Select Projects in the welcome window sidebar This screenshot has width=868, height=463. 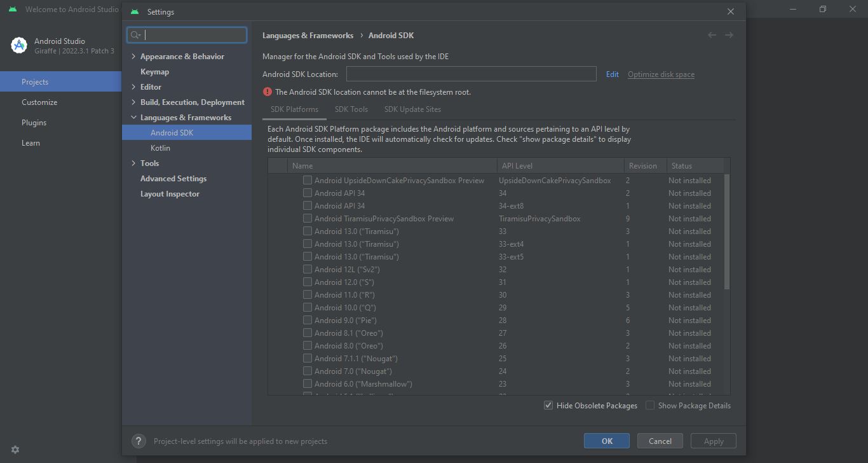60,81
